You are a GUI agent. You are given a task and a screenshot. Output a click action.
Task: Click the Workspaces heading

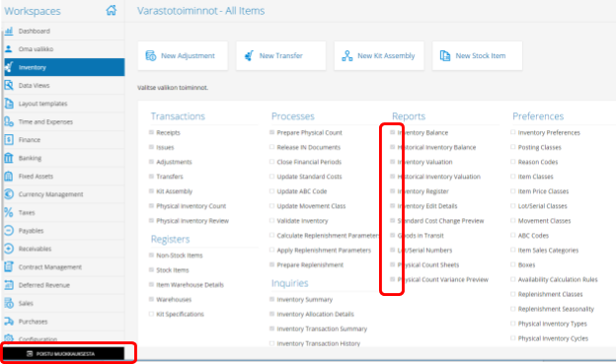coord(33,11)
